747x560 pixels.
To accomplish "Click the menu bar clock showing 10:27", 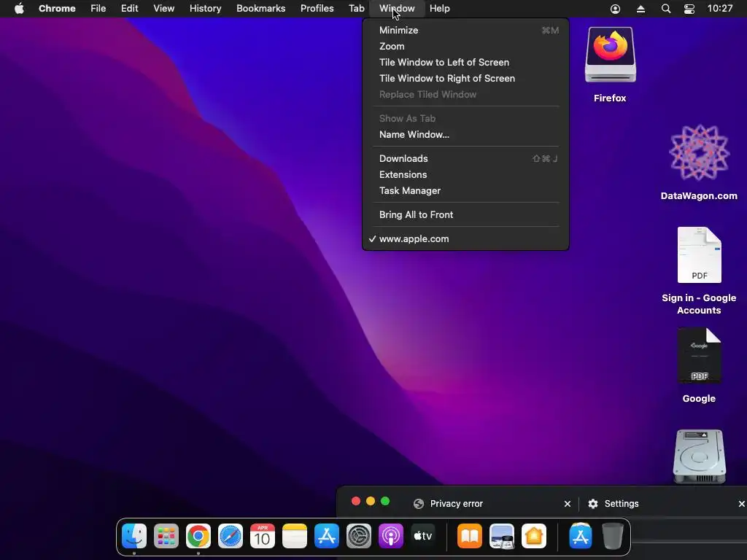I will (720, 9).
